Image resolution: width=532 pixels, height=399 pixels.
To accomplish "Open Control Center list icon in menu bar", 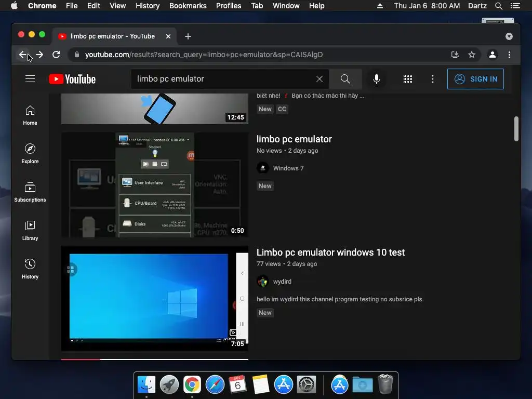I will point(515,6).
